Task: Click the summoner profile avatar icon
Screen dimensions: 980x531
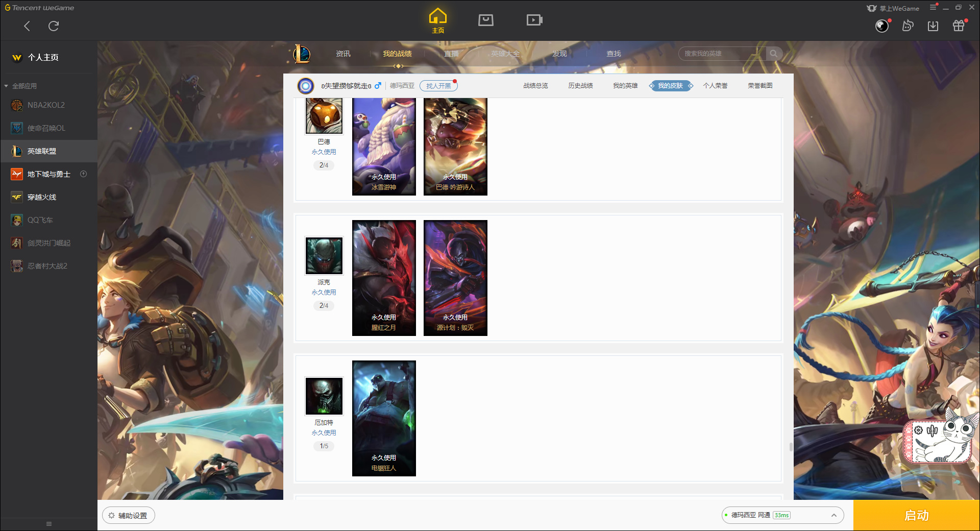Action: [x=306, y=86]
